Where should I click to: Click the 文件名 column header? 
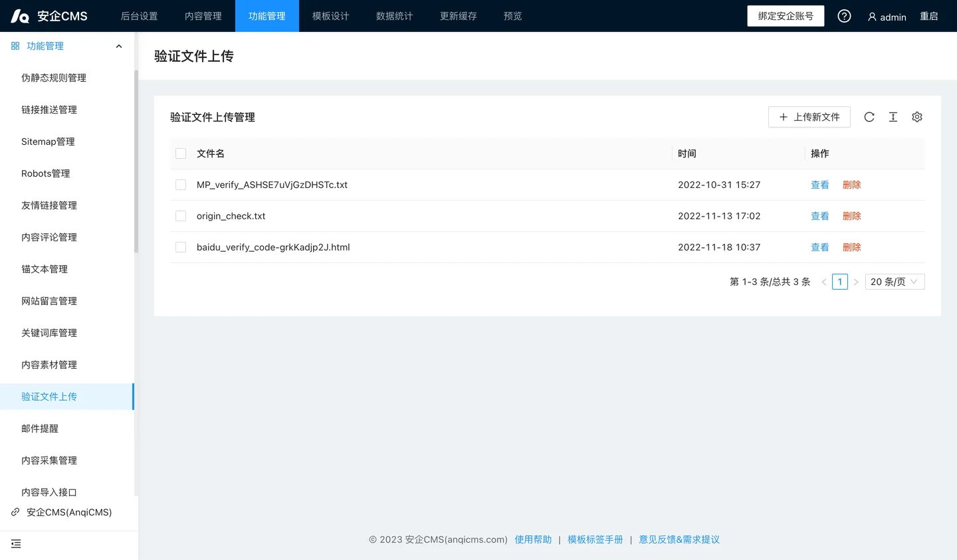(x=211, y=153)
